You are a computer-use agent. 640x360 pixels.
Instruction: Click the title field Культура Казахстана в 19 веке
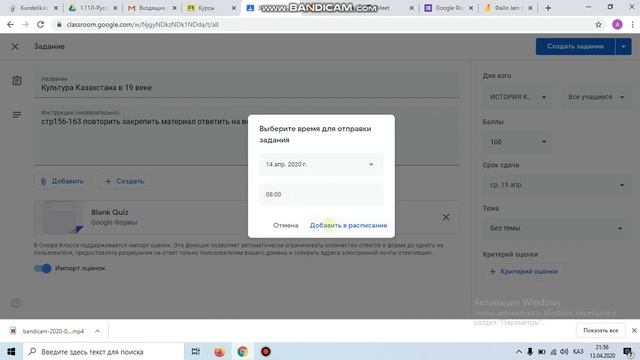[247, 85]
